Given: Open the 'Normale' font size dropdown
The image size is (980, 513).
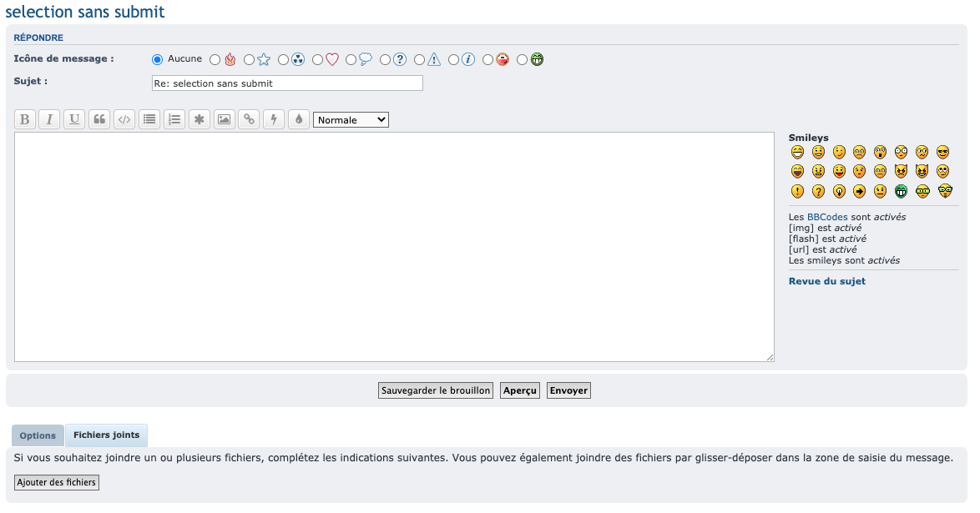Looking at the screenshot, I should coord(351,120).
